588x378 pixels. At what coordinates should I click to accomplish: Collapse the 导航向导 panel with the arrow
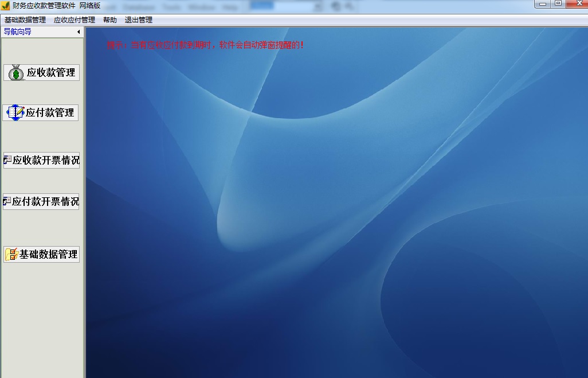click(x=79, y=32)
